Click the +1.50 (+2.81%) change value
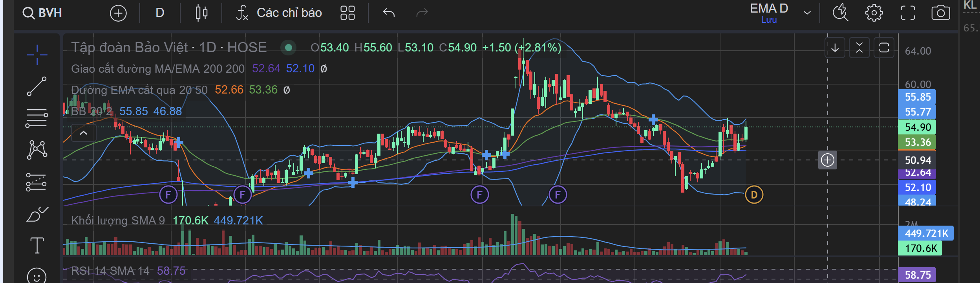Screen dimensions: 980x283 click(x=522, y=48)
